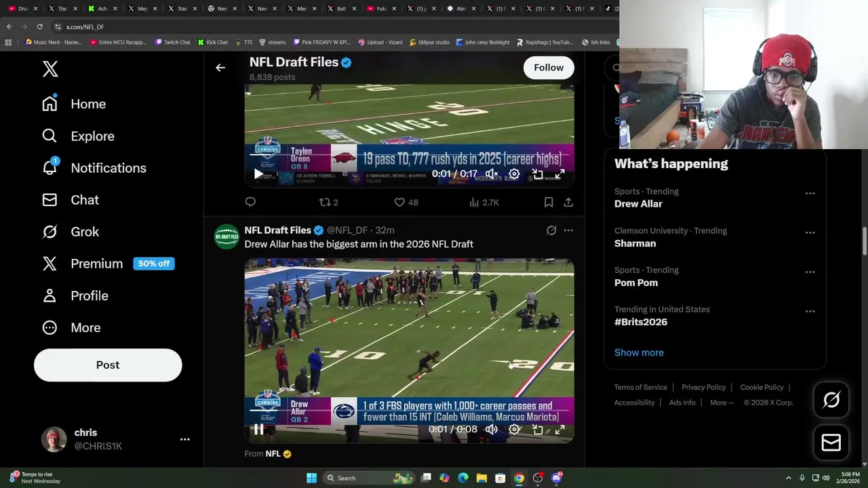Fullscreen the Drew Allar video
868x488 pixels.
pos(560,429)
